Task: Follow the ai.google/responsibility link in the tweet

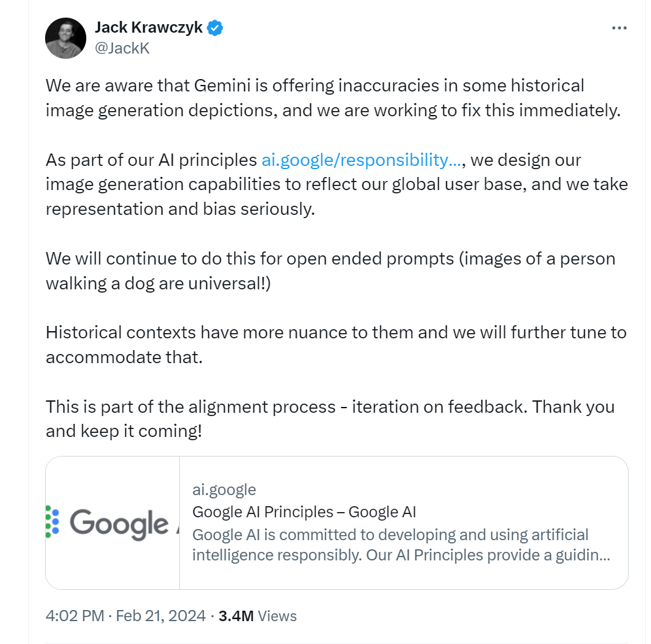Action: point(361,160)
